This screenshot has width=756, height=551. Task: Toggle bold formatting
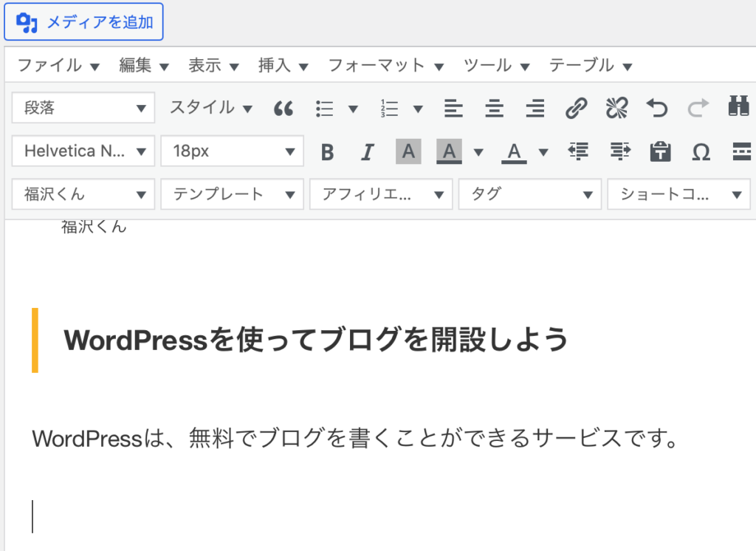click(328, 152)
